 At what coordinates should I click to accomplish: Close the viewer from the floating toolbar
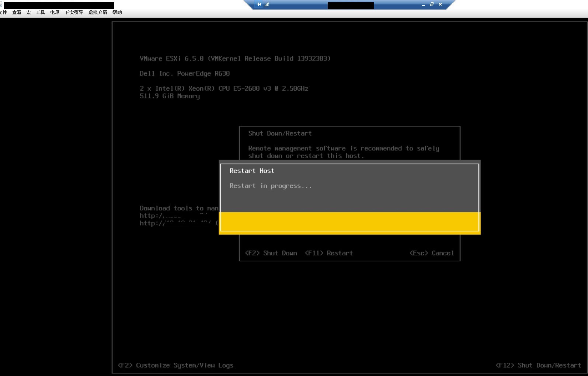[x=440, y=4]
